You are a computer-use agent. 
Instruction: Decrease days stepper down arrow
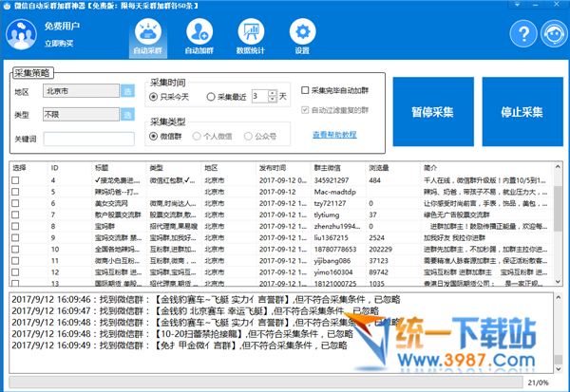point(273,100)
